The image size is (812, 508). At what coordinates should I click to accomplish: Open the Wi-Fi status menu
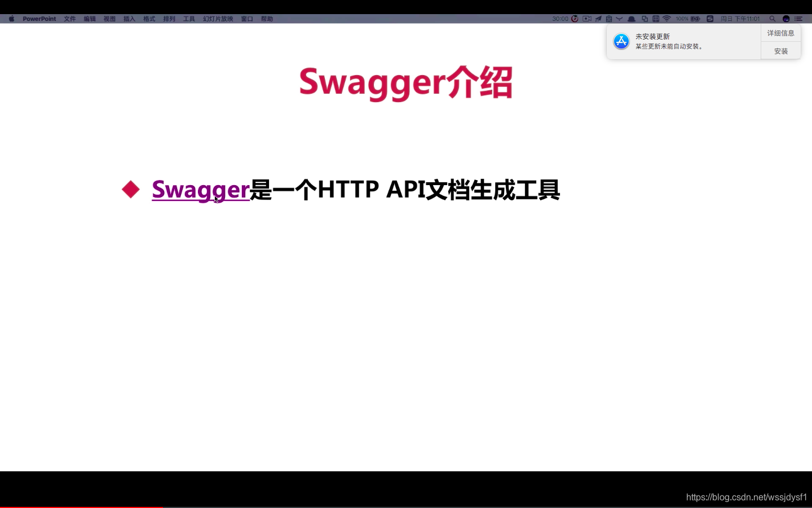[667, 19]
